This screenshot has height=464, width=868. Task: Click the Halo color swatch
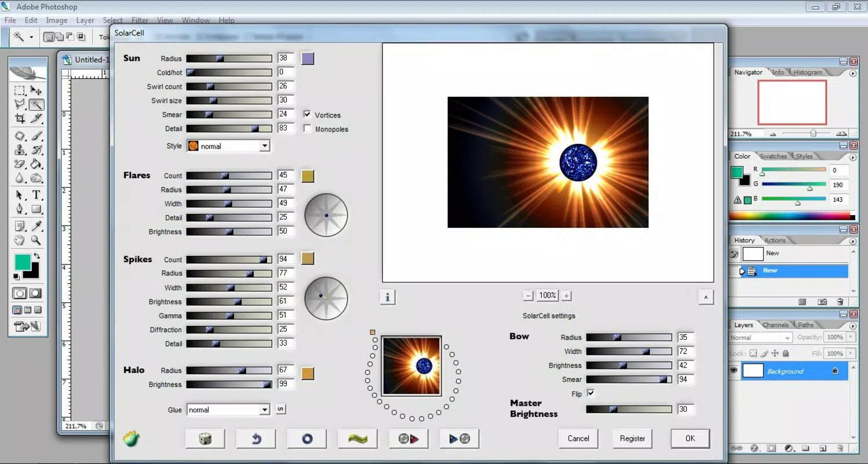(308, 373)
